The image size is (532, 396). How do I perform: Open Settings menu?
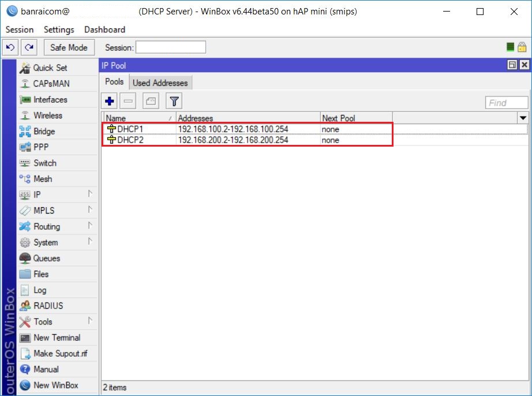(59, 29)
